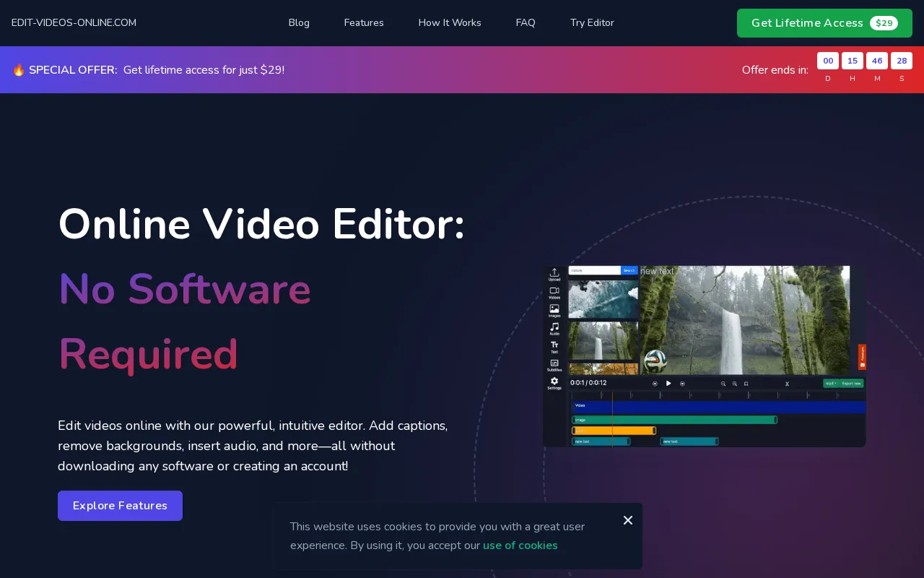924x578 pixels.
Task: Click the Get Lifetime Access button
Action: 824,23
